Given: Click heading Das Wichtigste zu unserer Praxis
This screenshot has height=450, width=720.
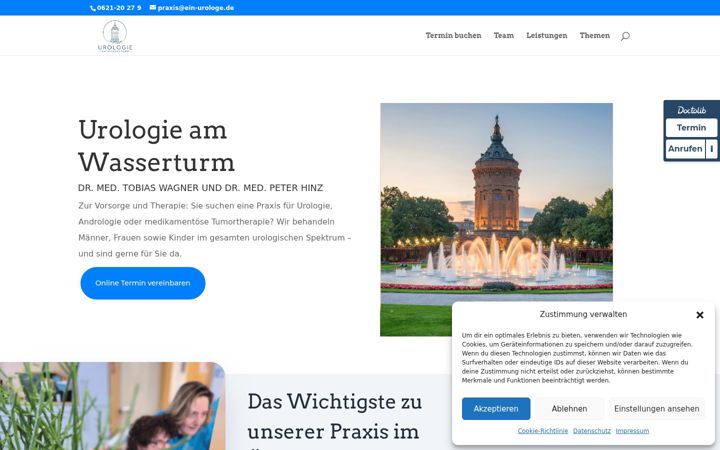Looking at the screenshot, I should (x=334, y=416).
